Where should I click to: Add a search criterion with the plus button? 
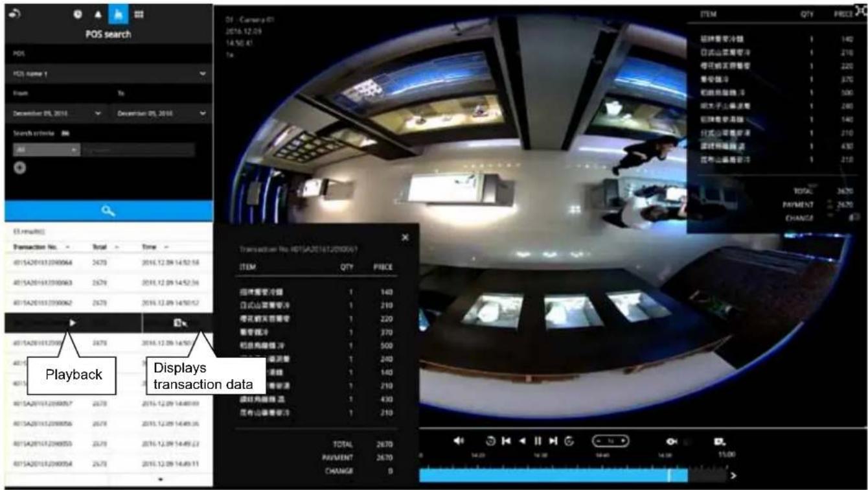(x=19, y=169)
